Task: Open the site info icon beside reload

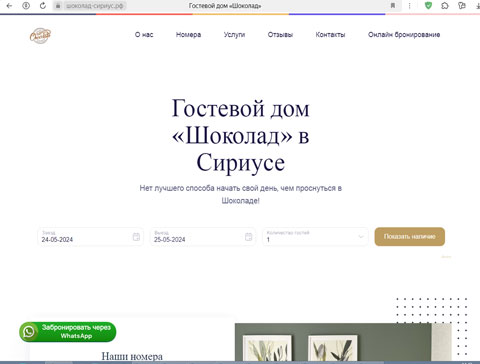Action: (26, 6)
